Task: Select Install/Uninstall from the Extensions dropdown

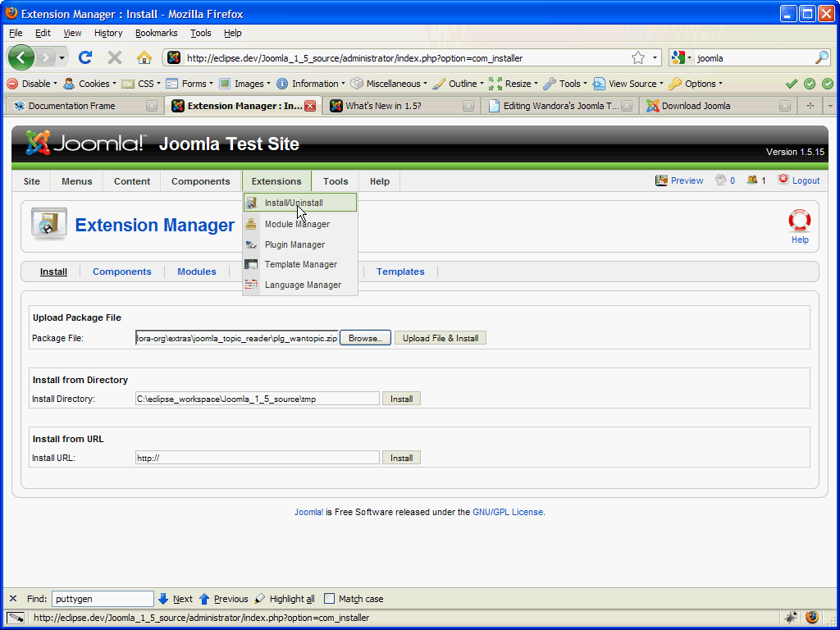Action: (293, 202)
